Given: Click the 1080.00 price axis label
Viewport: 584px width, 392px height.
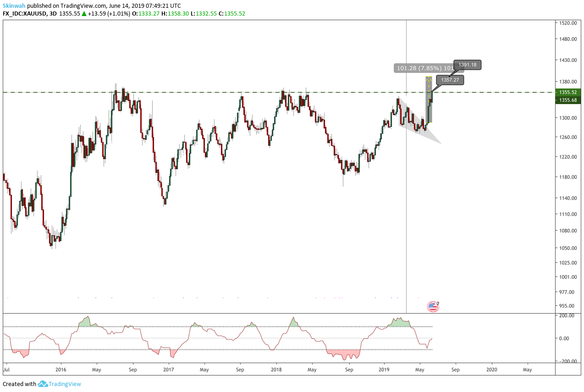Looking at the screenshot, I should [567, 231].
